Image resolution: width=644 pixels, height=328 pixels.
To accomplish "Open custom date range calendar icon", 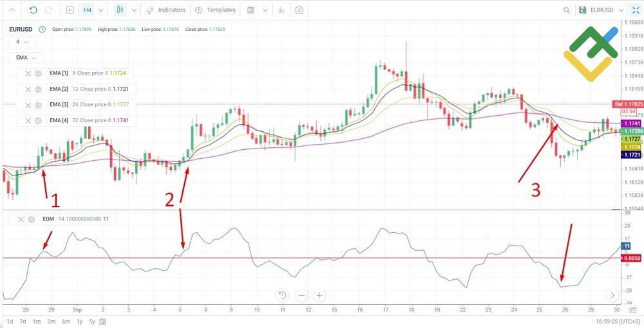I will [102, 322].
